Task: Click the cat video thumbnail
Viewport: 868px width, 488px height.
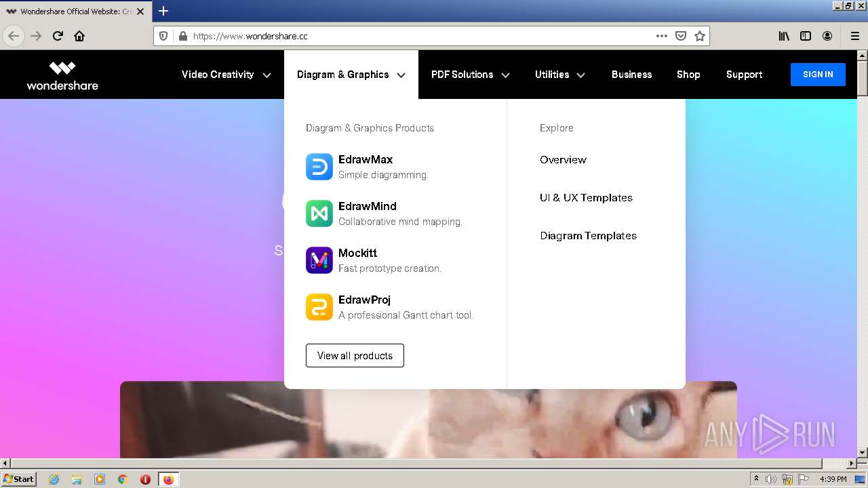Action: pyautogui.click(x=428, y=420)
